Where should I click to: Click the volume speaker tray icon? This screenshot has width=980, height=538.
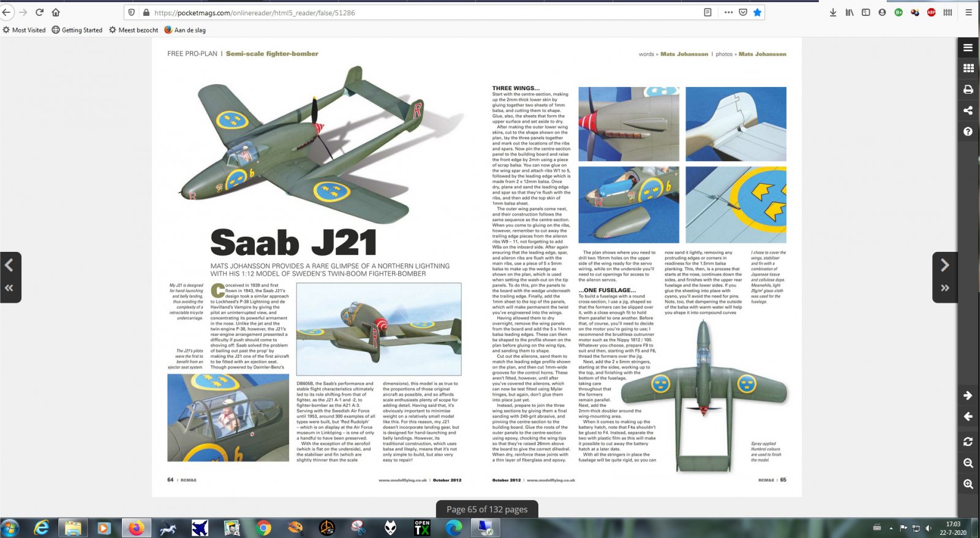click(928, 528)
